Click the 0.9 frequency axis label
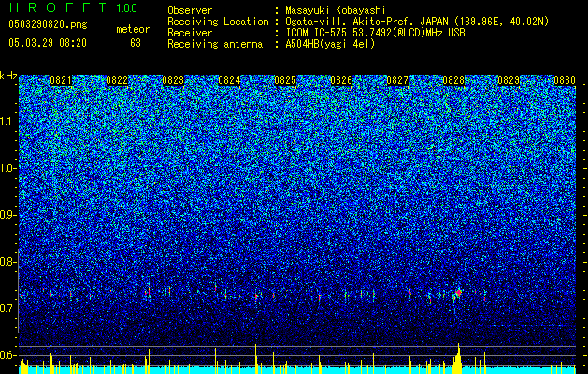This screenshot has width=588, height=374. click(7, 215)
